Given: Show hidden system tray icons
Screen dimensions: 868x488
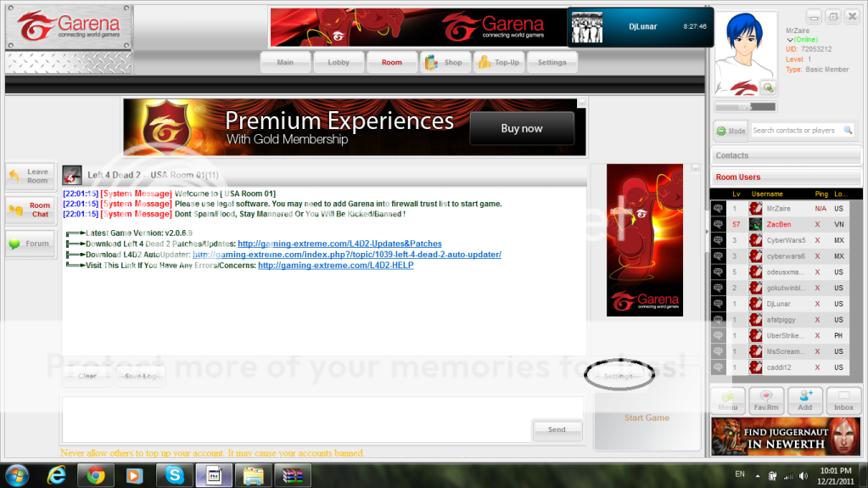Looking at the screenshot, I should coord(758,475).
